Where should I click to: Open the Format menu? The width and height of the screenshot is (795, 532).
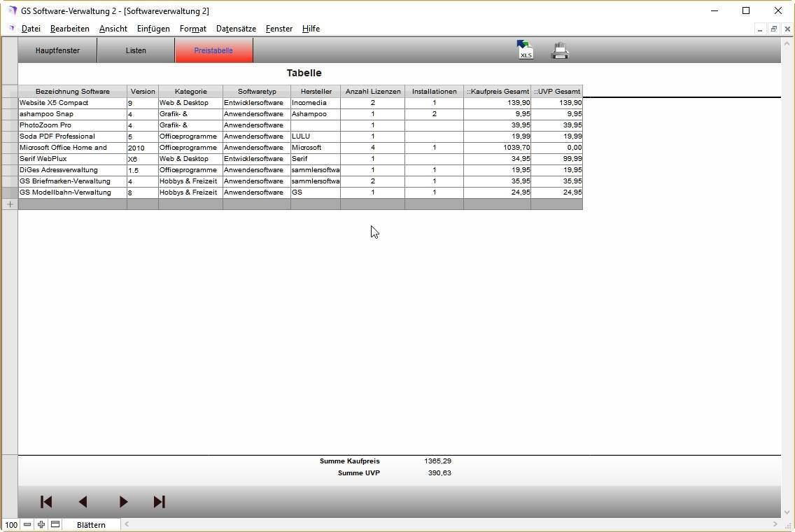pyautogui.click(x=192, y=29)
